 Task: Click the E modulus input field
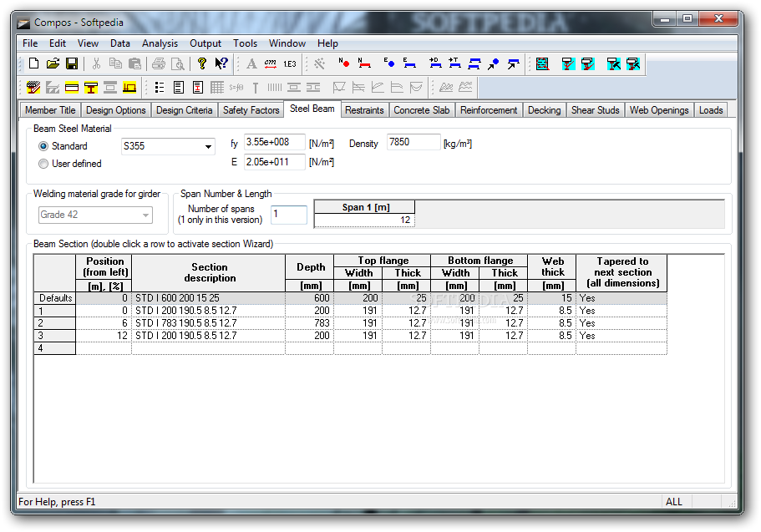(x=274, y=162)
